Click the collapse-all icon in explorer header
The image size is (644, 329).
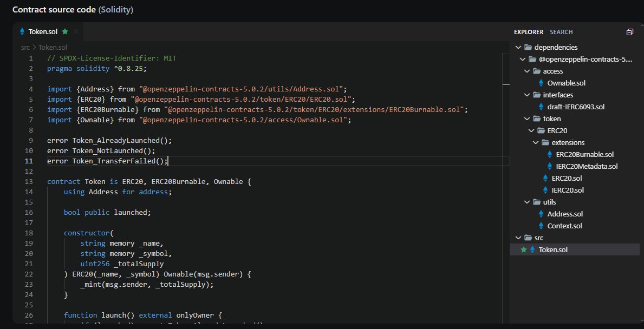pos(629,32)
